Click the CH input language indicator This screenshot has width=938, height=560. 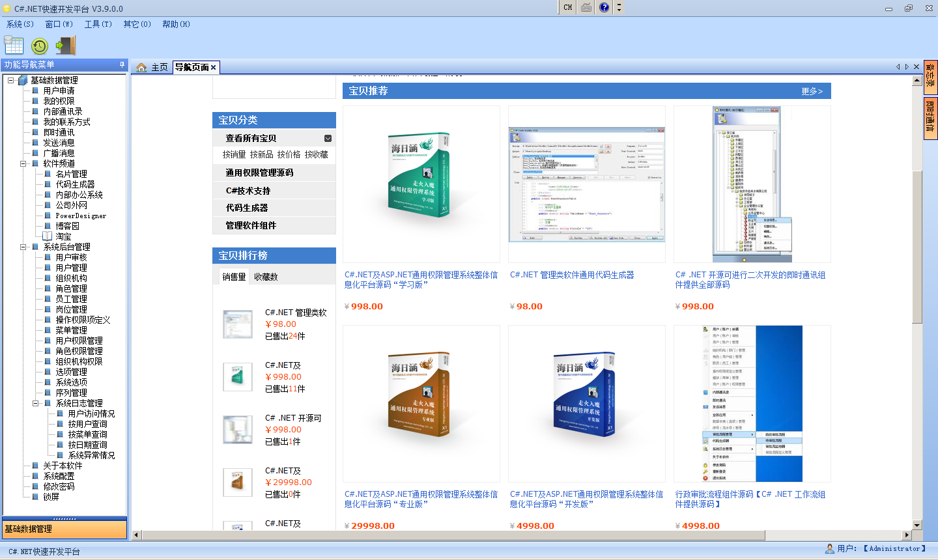[x=568, y=7]
